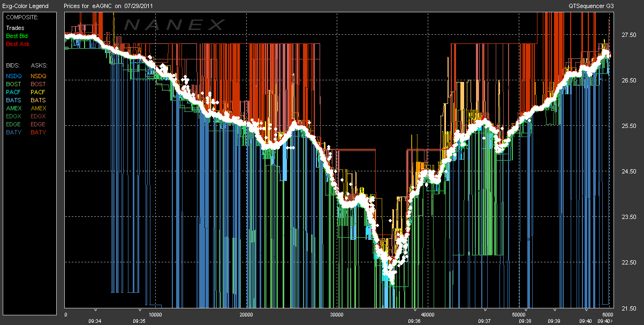Click the AMEX ask legend label
This screenshot has height=325, width=644.
pyautogui.click(x=38, y=108)
